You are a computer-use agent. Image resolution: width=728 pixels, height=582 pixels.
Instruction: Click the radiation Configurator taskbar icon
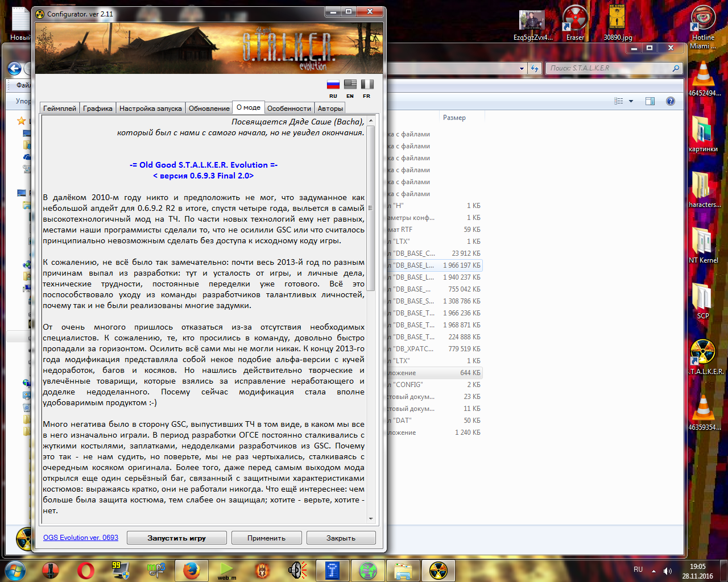pos(438,570)
